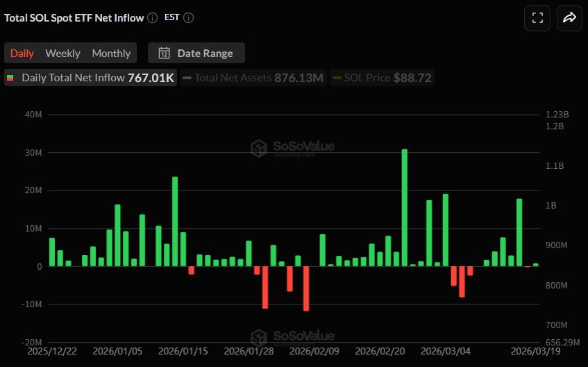Open the Date Range picker
The height and width of the screenshot is (367, 588).
(x=196, y=53)
